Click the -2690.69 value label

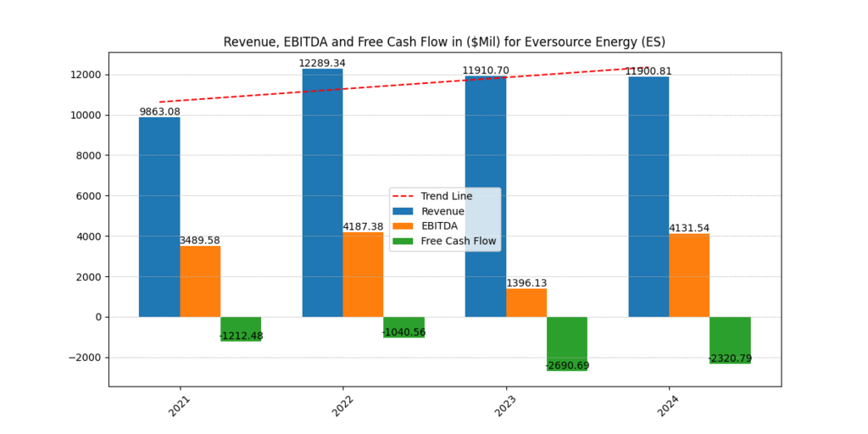click(567, 365)
